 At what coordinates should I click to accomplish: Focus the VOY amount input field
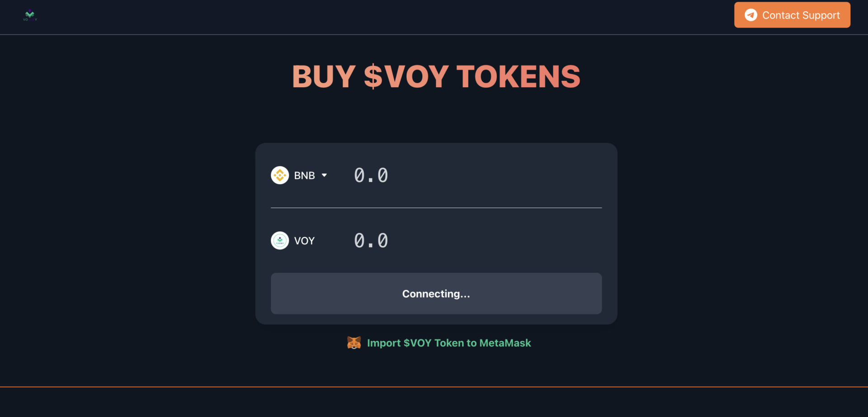[x=477, y=241]
